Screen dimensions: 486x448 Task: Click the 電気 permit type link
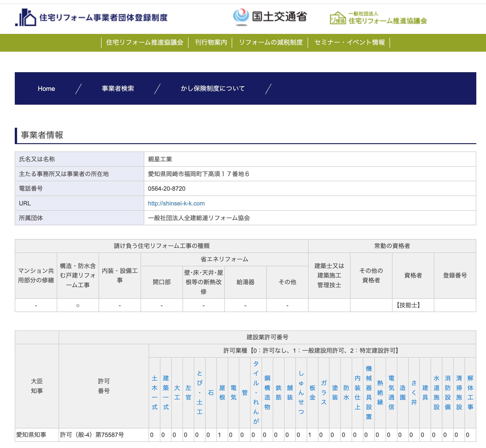click(233, 392)
